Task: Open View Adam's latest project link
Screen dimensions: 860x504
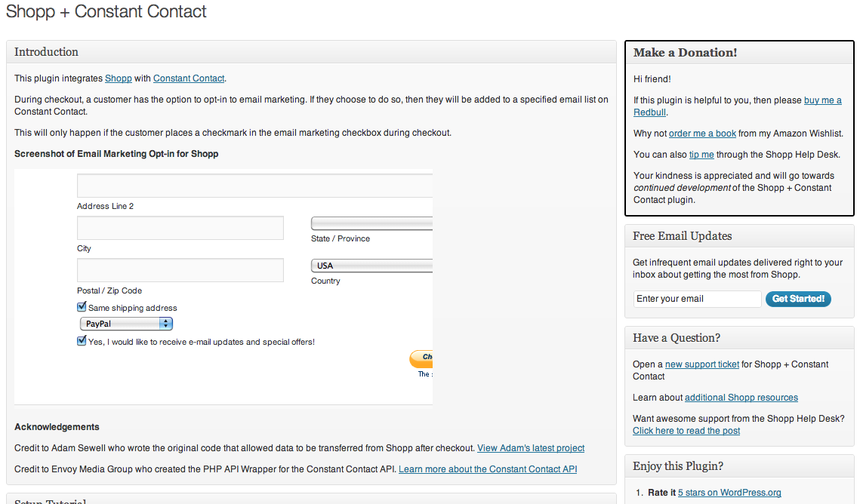Action: coord(531,447)
